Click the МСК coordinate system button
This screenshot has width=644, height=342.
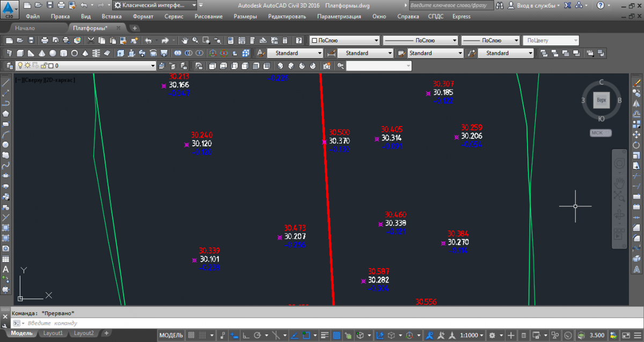tap(601, 133)
